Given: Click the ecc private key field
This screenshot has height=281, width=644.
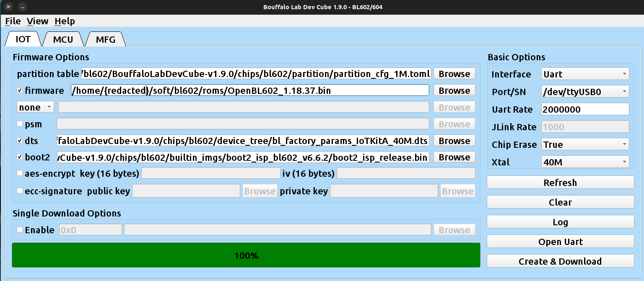Looking at the screenshot, I should 384,191.
